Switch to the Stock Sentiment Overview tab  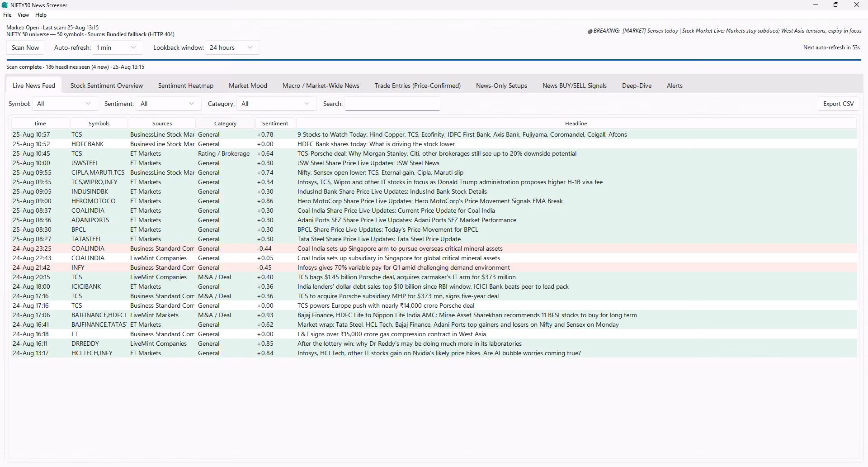click(107, 86)
